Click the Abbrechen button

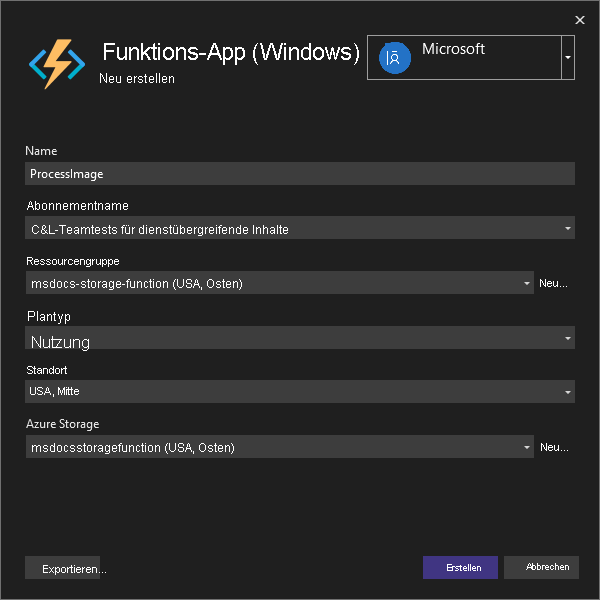point(541,567)
